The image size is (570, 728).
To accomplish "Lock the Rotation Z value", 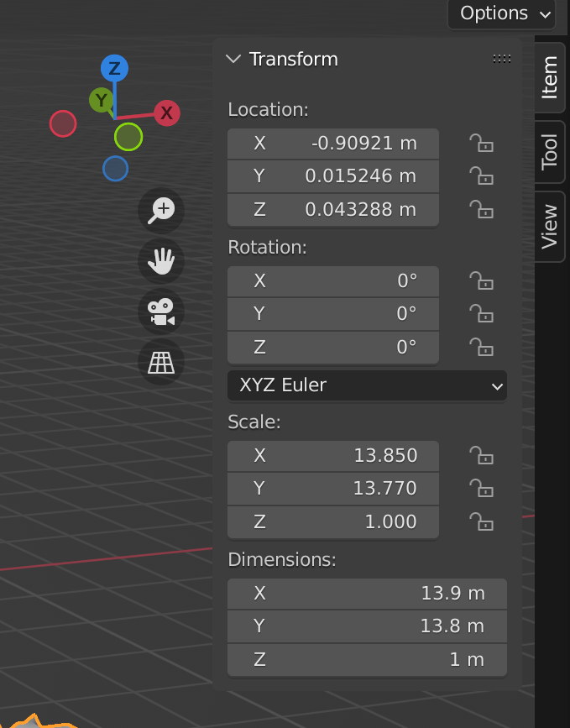I will [481, 347].
